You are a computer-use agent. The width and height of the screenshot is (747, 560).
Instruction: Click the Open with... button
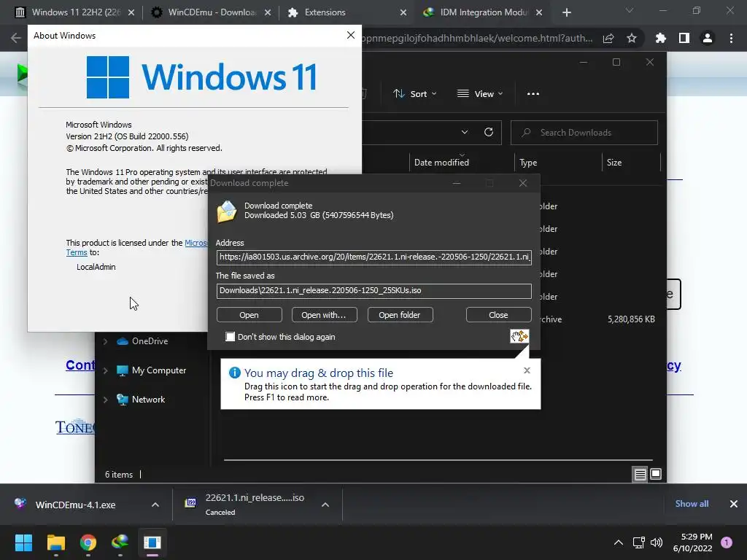coord(324,315)
